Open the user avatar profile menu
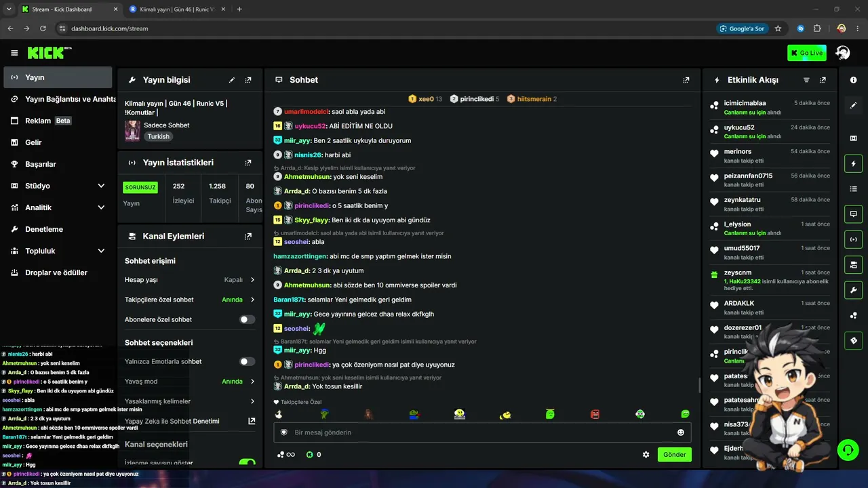 pos(843,53)
